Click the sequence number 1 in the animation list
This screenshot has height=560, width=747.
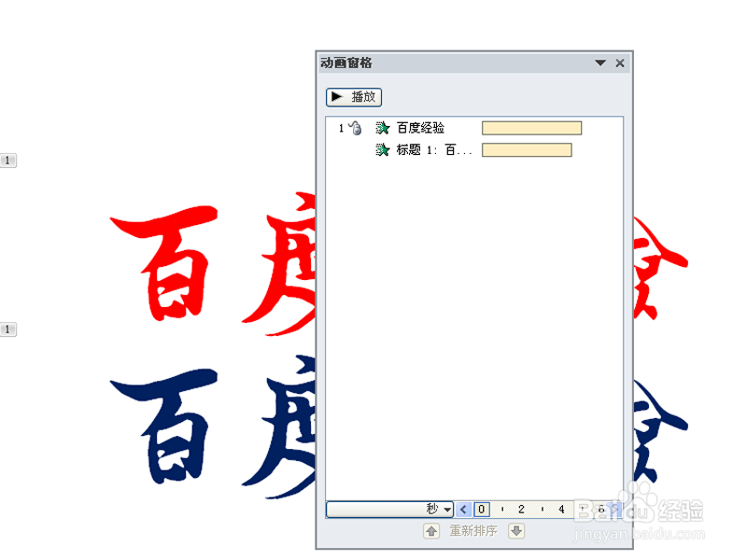(341, 128)
